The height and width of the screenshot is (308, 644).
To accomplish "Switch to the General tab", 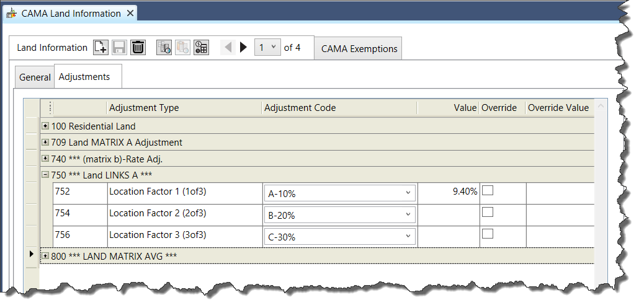I will (35, 77).
